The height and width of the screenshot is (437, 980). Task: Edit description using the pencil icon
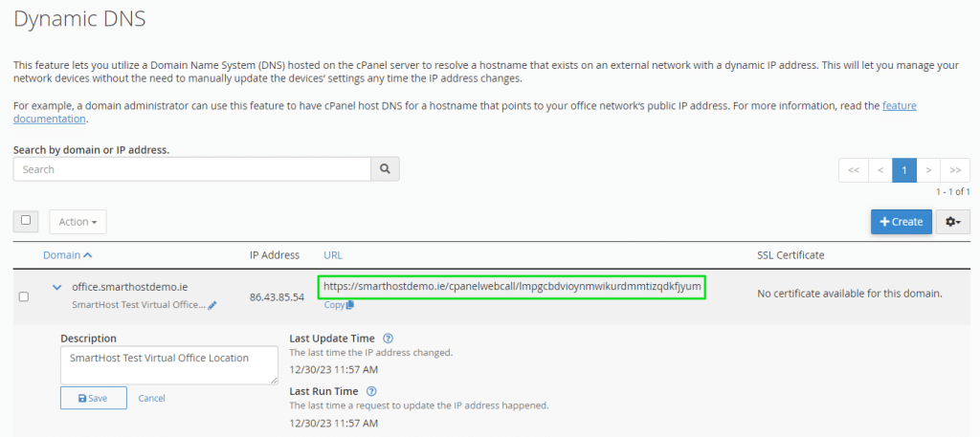coord(212,305)
